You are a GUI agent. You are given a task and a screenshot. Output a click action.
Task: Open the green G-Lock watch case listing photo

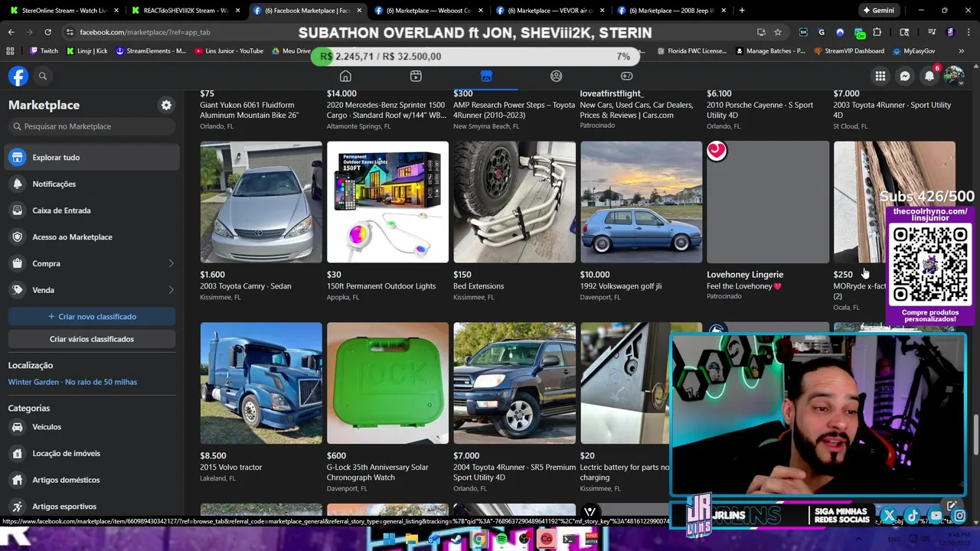pyautogui.click(x=387, y=383)
